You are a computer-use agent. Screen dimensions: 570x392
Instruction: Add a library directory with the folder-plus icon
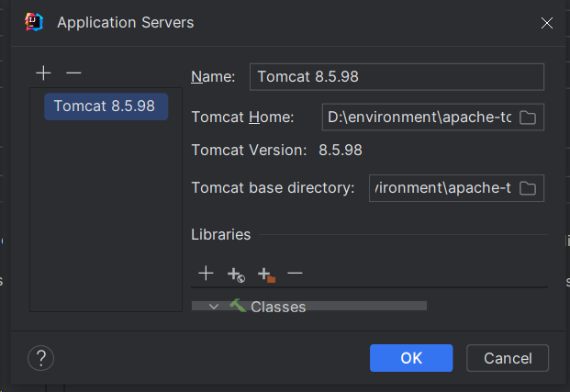pos(266,274)
